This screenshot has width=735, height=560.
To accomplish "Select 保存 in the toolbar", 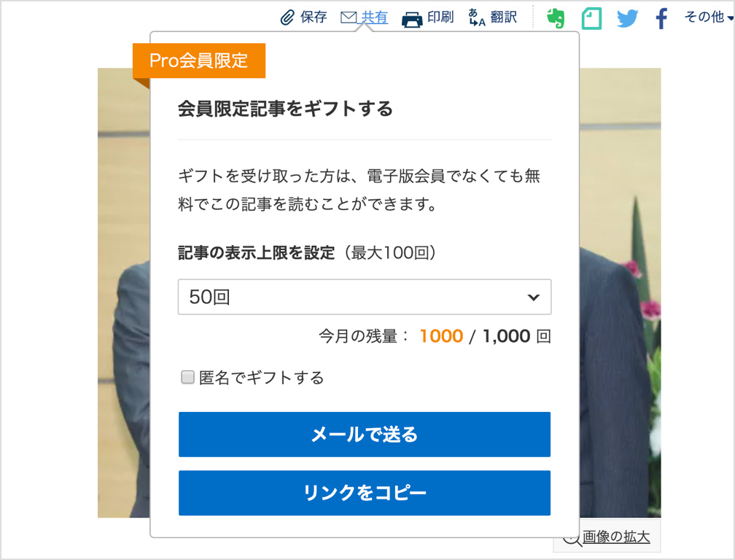I will click(313, 17).
